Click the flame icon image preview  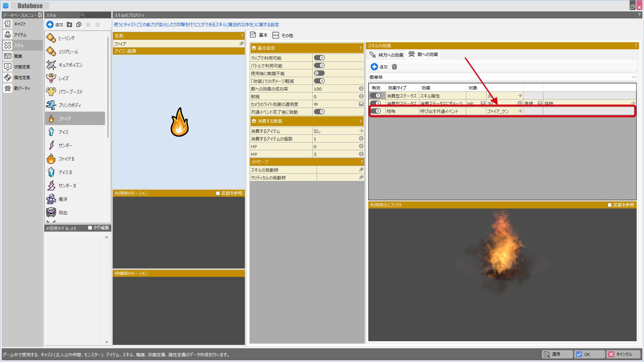coord(179,122)
